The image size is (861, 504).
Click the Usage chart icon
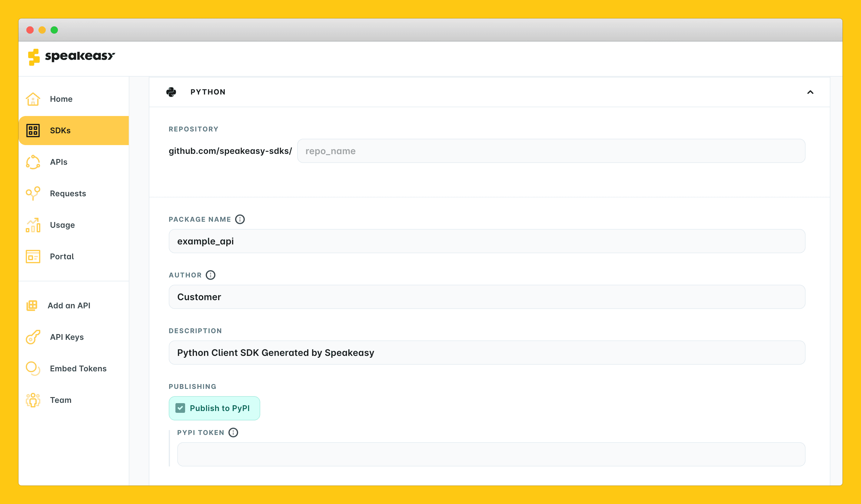(x=33, y=225)
